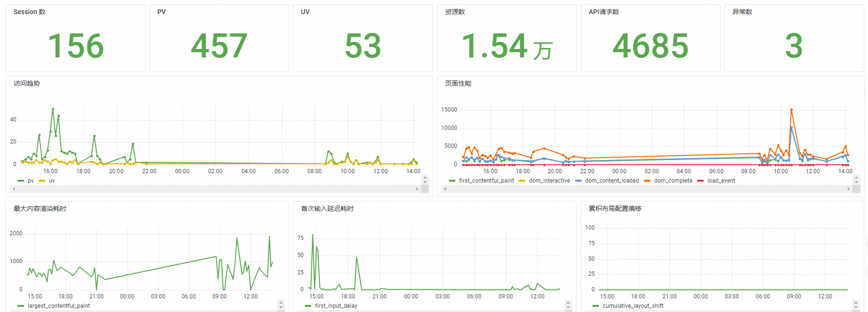Image resolution: width=868 pixels, height=312 pixels.
Task: Toggle dom_content_loaded series visibility
Action: click(612, 181)
